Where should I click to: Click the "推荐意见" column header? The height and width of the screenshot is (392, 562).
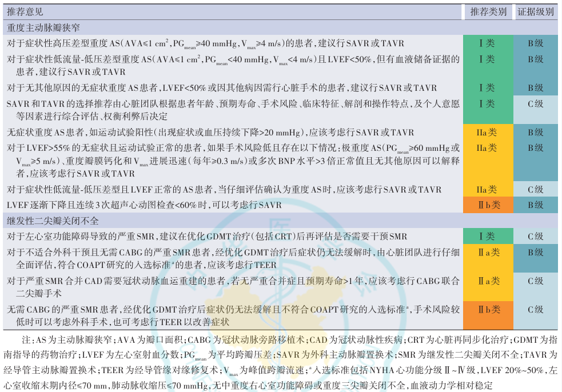(x=25, y=11)
